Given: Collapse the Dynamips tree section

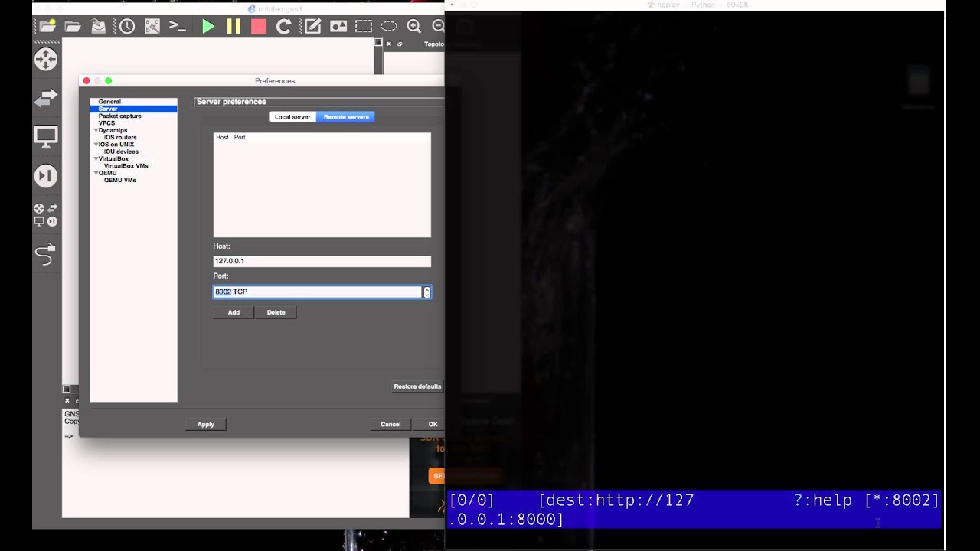Looking at the screenshot, I should click(96, 131).
